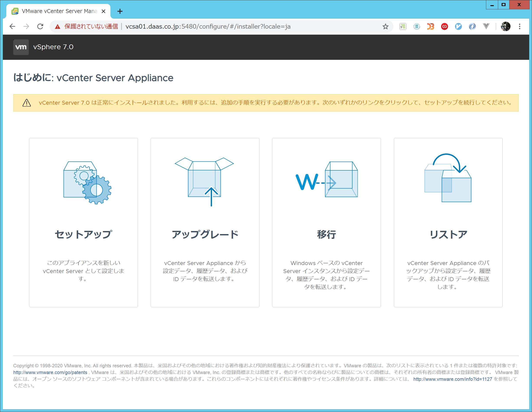532x412 pixels.
Task: Click the Upgrade open box icon
Action: pyautogui.click(x=204, y=182)
